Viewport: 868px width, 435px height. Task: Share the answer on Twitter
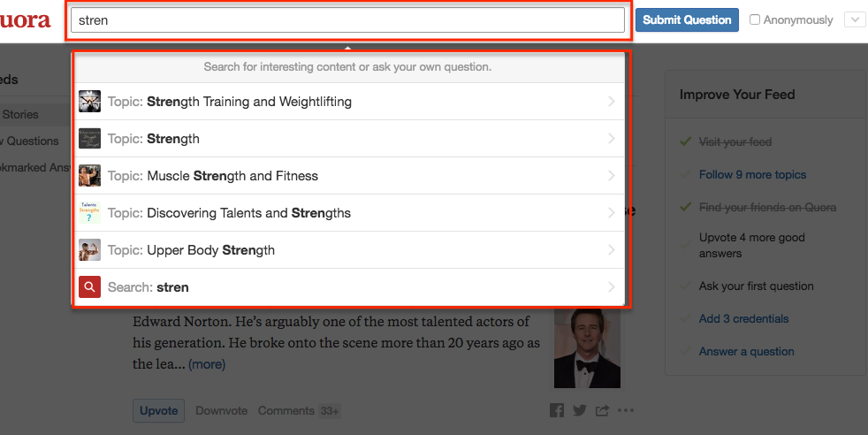(x=580, y=410)
